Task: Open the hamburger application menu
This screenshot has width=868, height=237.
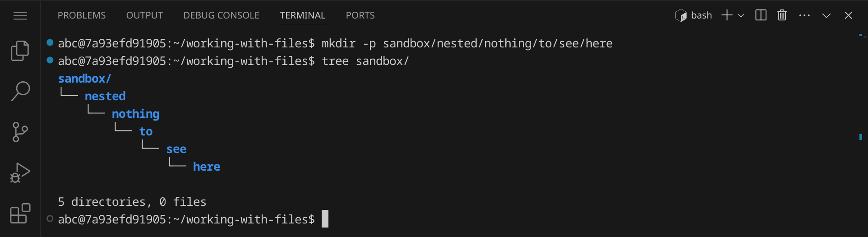Action: (x=20, y=16)
